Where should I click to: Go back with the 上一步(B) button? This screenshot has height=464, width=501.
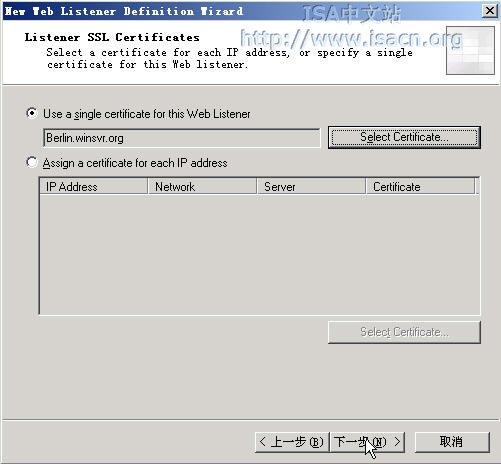[x=292, y=442]
